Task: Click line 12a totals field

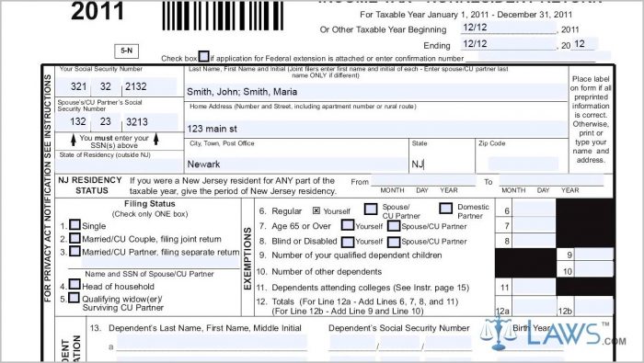Action: pos(534,307)
